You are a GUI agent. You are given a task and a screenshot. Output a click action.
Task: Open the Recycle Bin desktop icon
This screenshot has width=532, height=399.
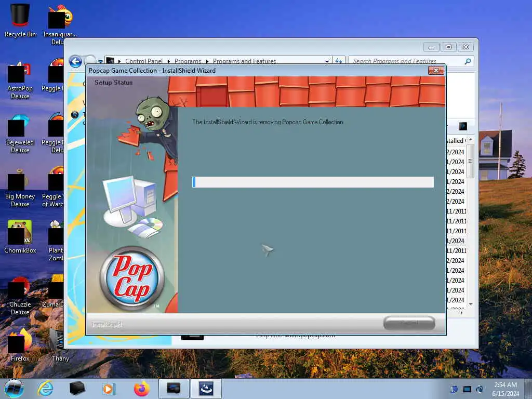20,20
